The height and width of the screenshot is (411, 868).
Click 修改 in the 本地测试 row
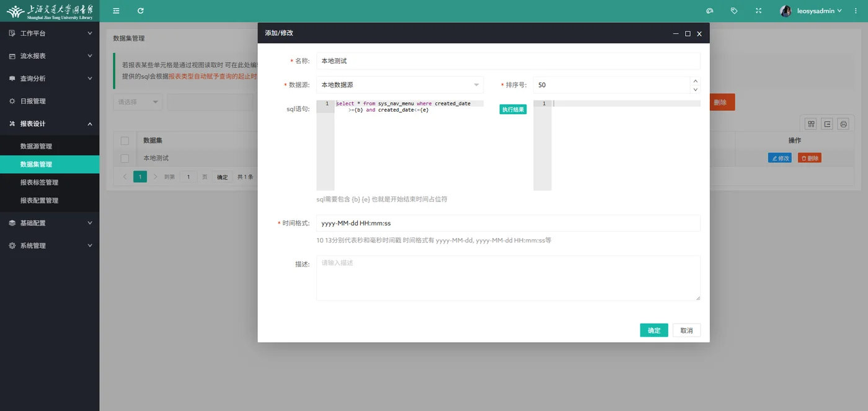780,158
